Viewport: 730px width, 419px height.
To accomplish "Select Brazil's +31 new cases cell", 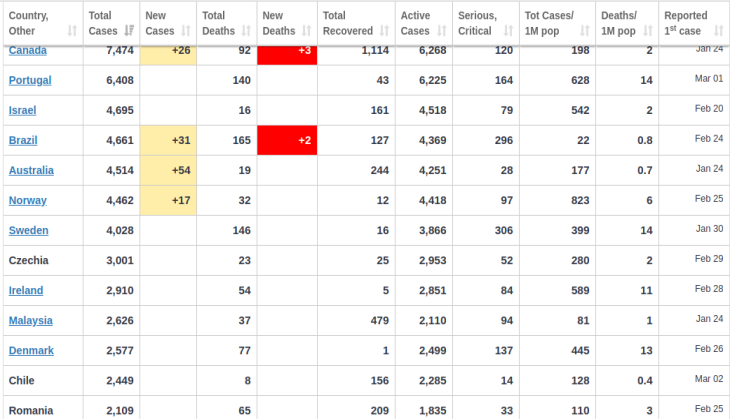I will (x=168, y=140).
